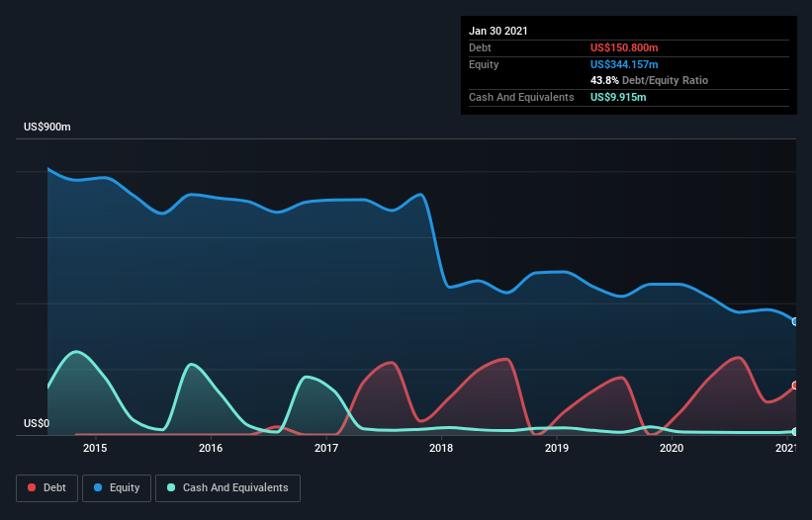Screen dimensions: 812x520
Task: Select the 2015 x-axis label
Action: click(x=95, y=448)
